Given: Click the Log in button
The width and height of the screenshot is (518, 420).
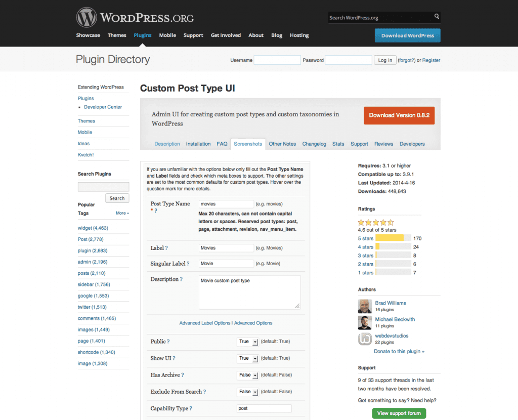Looking at the screenshot, I should point(385,60).
